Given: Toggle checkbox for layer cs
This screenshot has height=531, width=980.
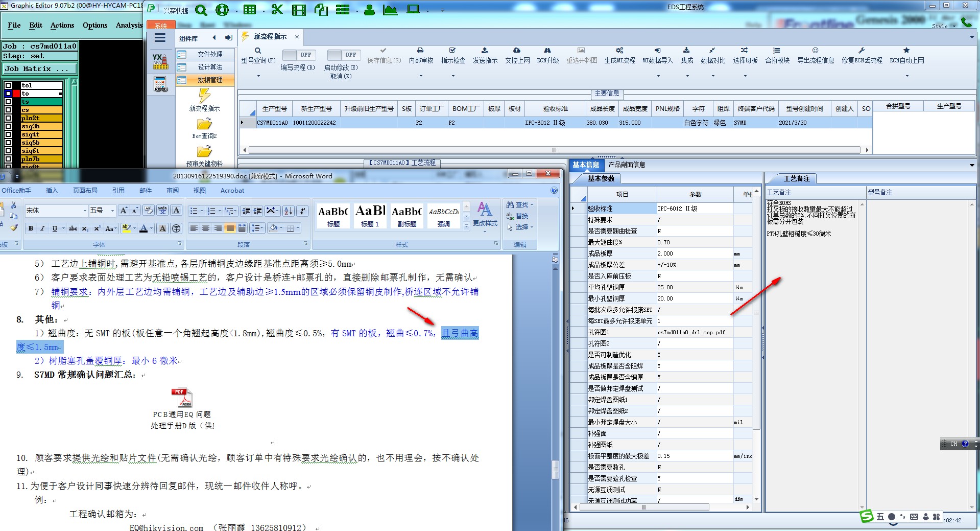Looking at the screenshot, I should [x=8, y=110].
